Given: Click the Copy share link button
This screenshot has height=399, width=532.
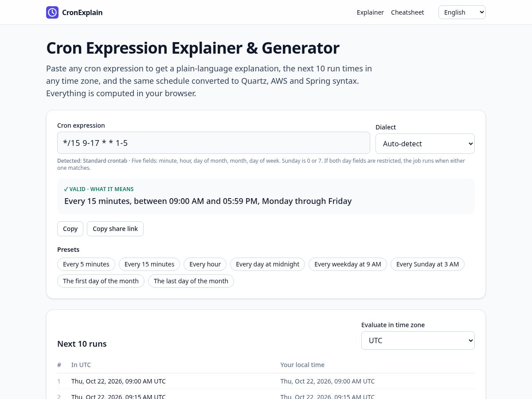Looking at the screenshot, I should 115,229.
